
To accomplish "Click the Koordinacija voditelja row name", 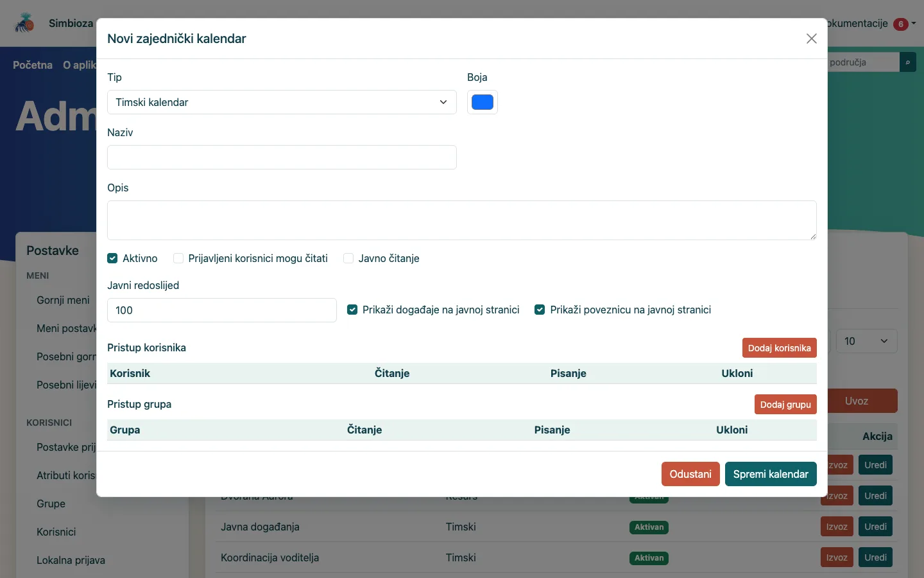I will pos(269,557).
